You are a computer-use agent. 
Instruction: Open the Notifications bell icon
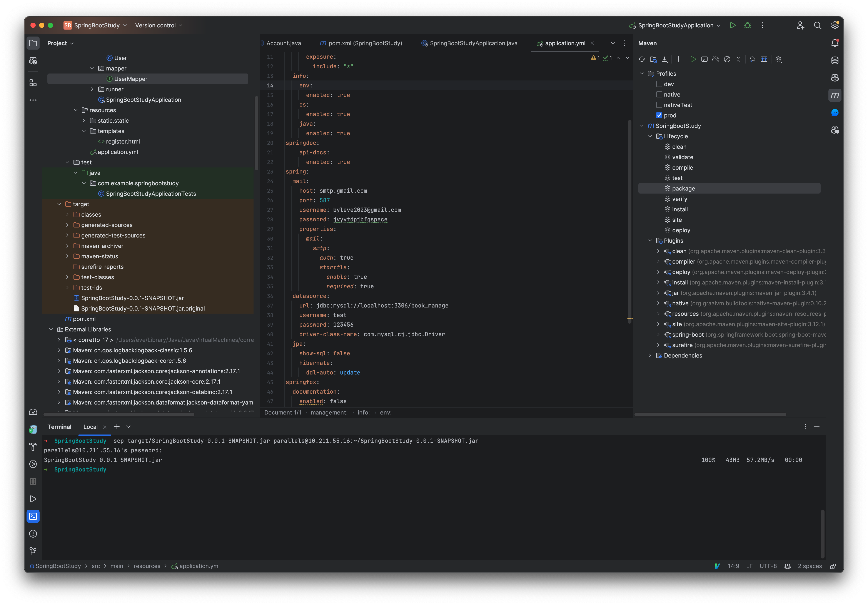pyautogui.click(x=835, y=43)
